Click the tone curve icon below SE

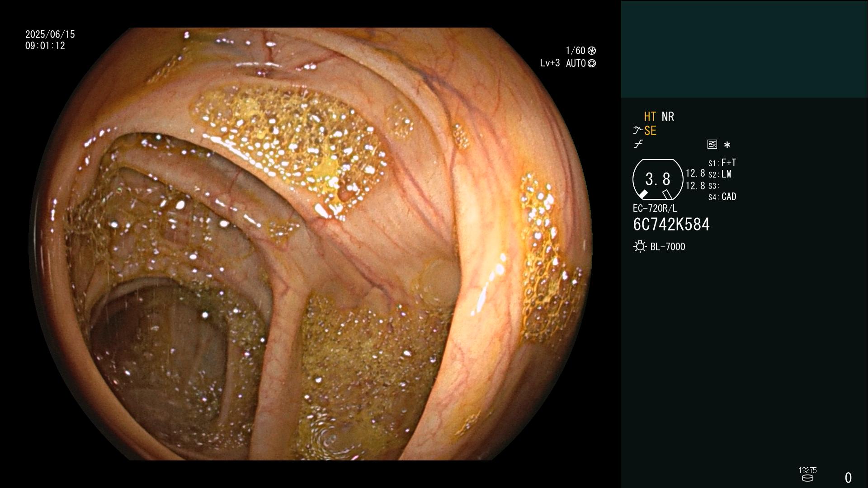(638, 144)
